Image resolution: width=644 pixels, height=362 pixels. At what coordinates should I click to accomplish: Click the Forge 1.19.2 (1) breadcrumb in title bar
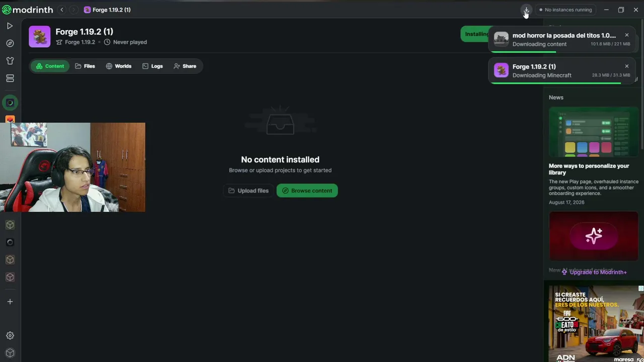(x=107, y=10)
